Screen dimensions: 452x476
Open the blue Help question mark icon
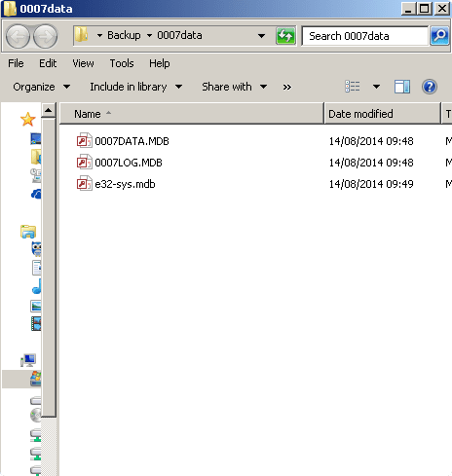[x=430, y=87]
